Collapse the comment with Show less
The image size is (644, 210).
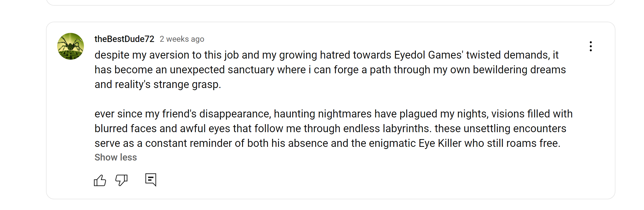pyautogui.click(x=115, y=157)
